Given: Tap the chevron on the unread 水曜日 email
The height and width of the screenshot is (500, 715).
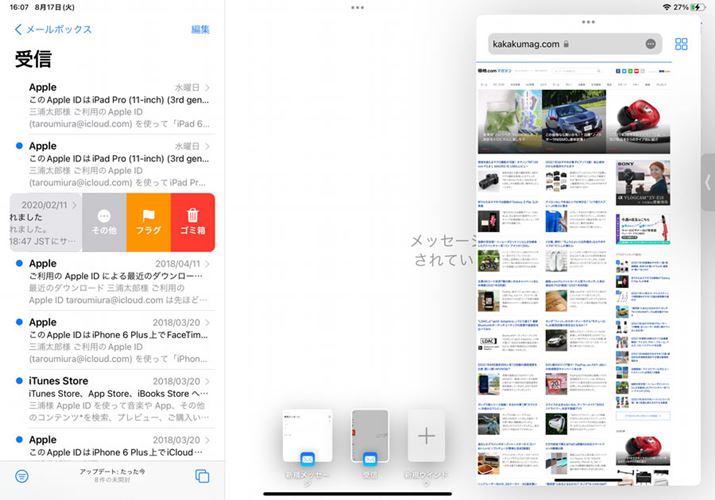Looking at the screenshot, I should 207,146.
